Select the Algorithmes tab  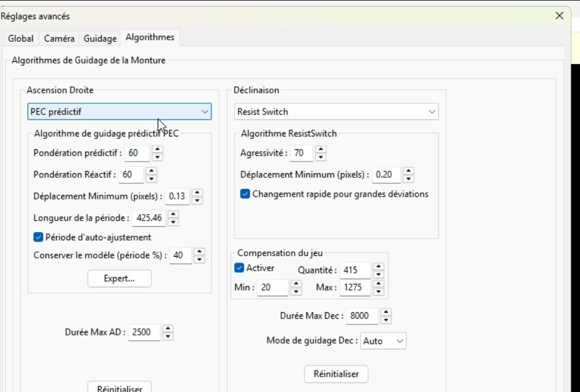[150, 37]
